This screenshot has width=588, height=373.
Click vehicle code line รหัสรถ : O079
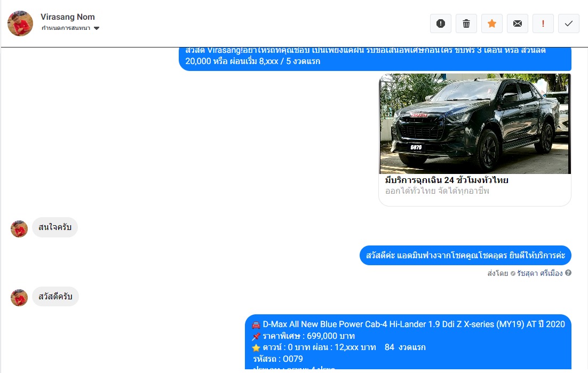(x=278, y=359)
